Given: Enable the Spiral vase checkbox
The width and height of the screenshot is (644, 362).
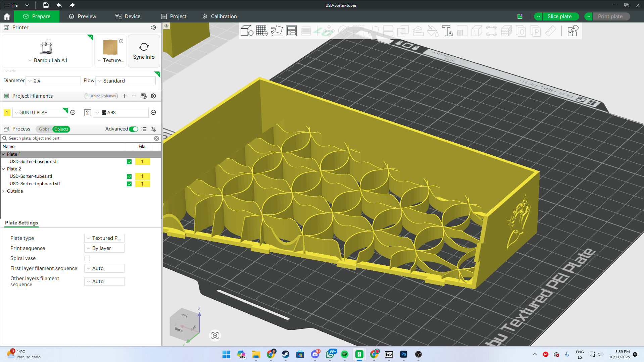Looking at the screenshot, I should (x=87, y=258).
